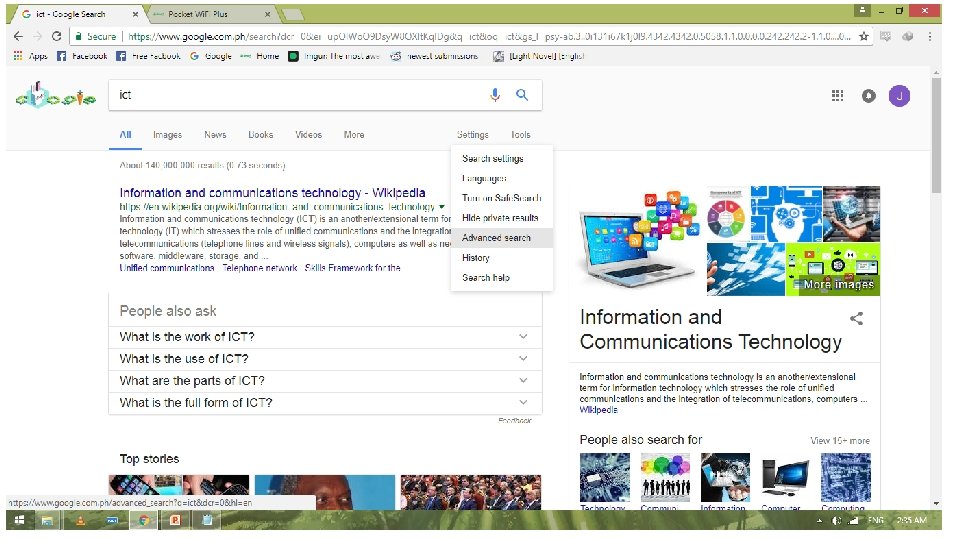This screenshot has height=540, width=960.
Task: Click the More images overlay
Action: point(838,285)
